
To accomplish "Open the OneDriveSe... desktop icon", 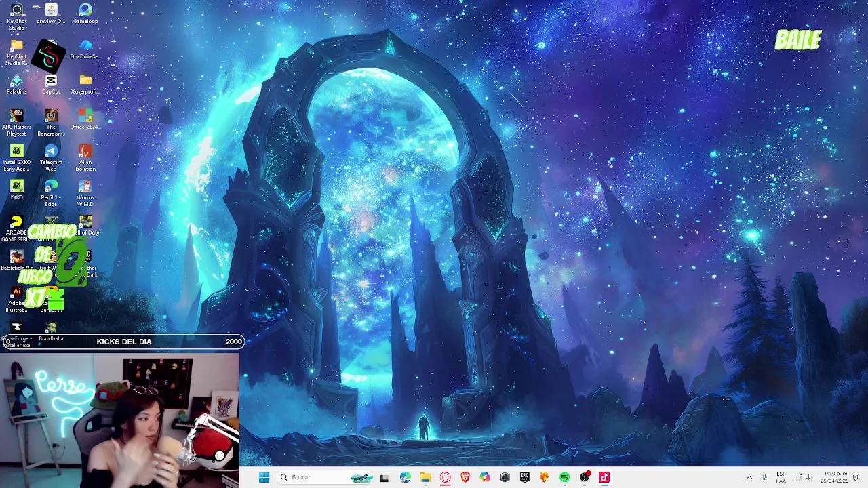I will click(x=85, y=49).
